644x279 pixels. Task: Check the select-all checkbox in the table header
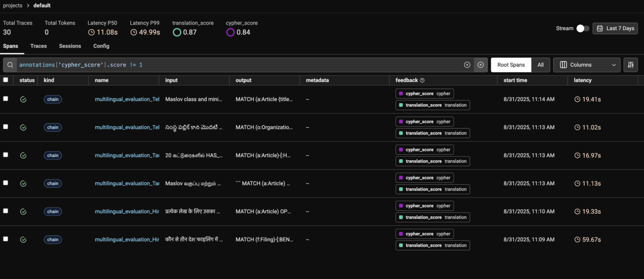pos(6,80)
